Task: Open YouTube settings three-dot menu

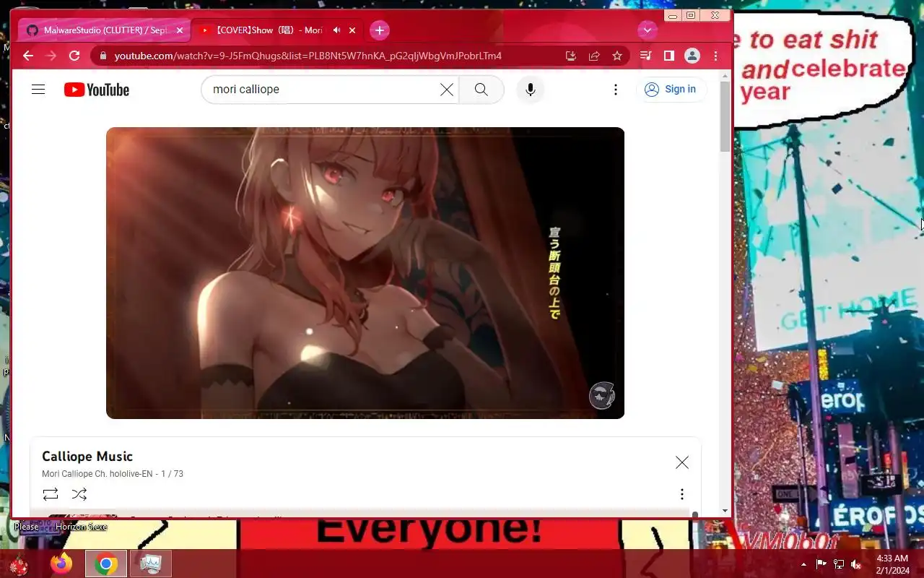Action: pyautogui.click(x=616, y=90)
